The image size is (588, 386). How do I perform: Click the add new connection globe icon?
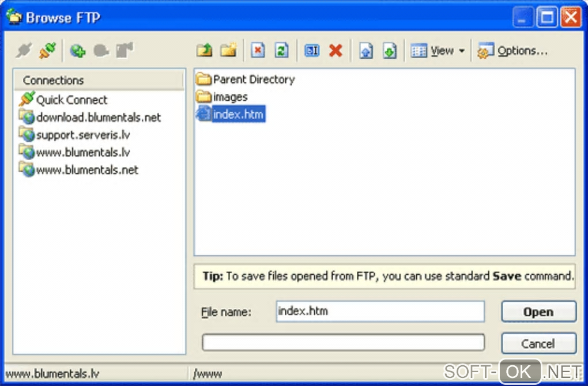(78, 51)
